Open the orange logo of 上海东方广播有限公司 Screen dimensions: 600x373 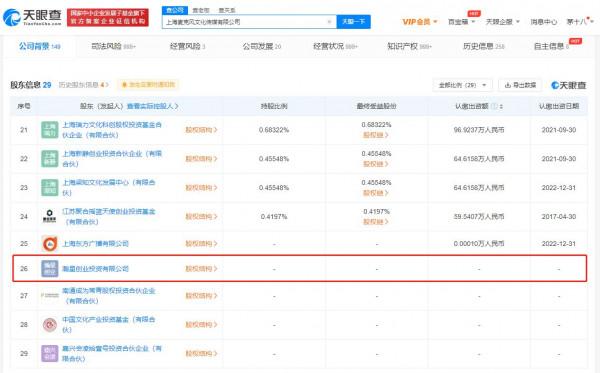50,244
